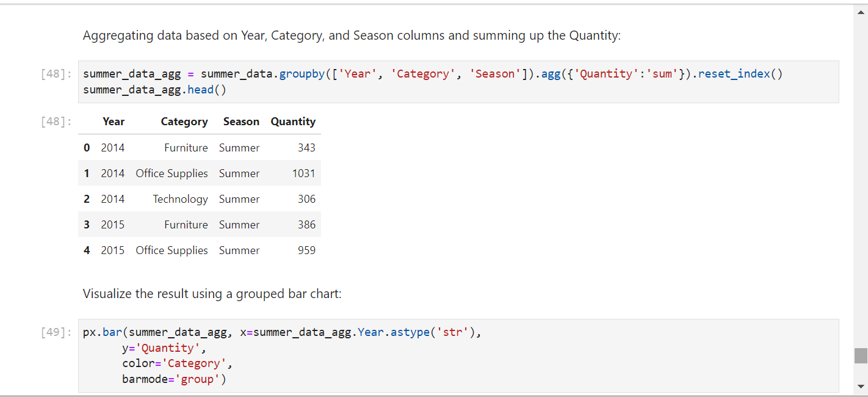This screenshot has width=868, height=397.
Task: Click the vertical scrollbar thumb
Action: [861, 355]
